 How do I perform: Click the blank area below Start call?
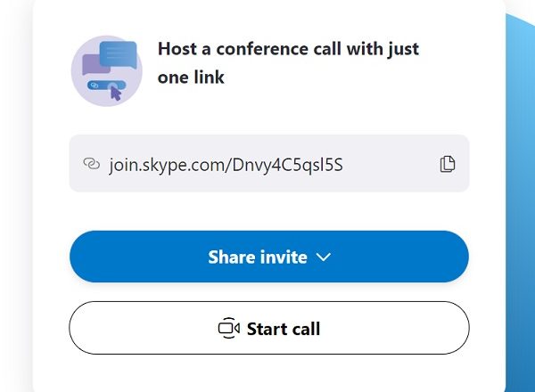point(268,374)
